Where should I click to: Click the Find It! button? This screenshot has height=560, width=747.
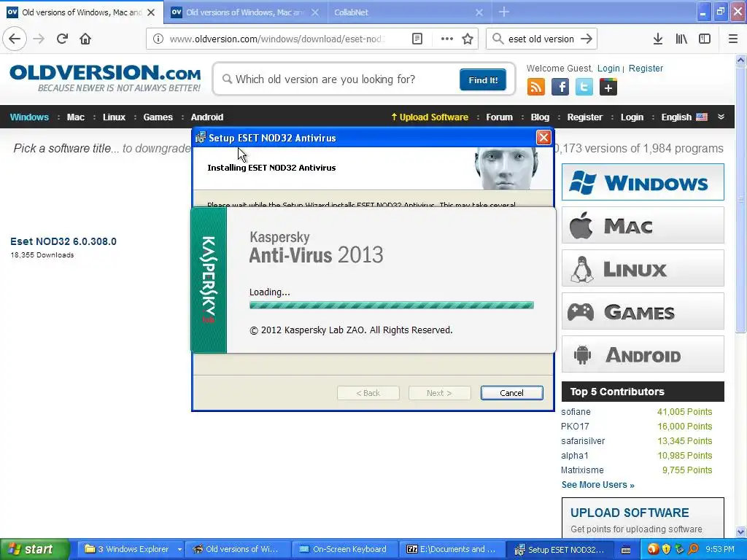click(x=483, y=79)
